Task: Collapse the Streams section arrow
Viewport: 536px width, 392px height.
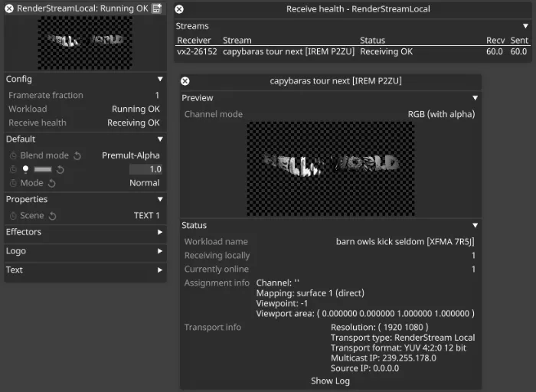Action: (x=525, y=26)
